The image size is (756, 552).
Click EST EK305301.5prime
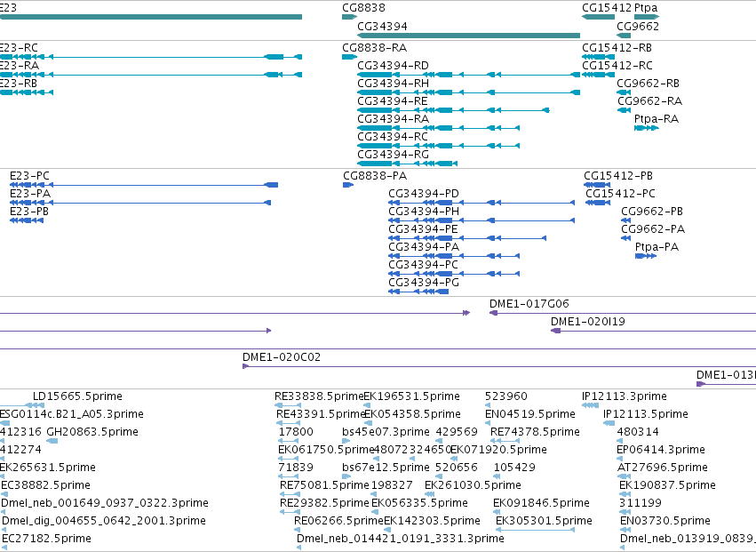(544, 521)
